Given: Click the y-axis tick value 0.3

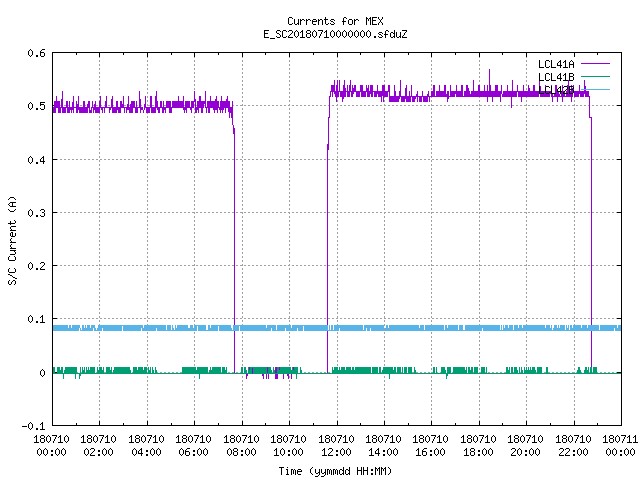Looking at the screenshot, I should point(36,213).
